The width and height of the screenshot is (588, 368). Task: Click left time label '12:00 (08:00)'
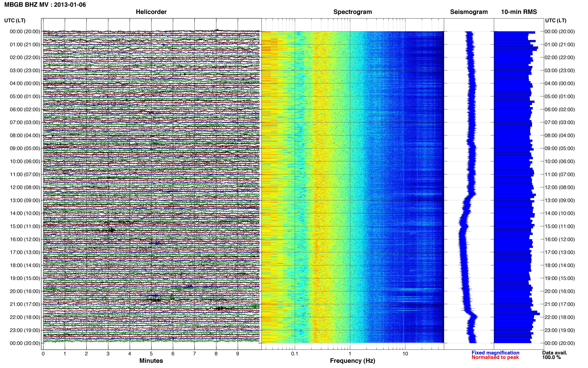[25, 187]
